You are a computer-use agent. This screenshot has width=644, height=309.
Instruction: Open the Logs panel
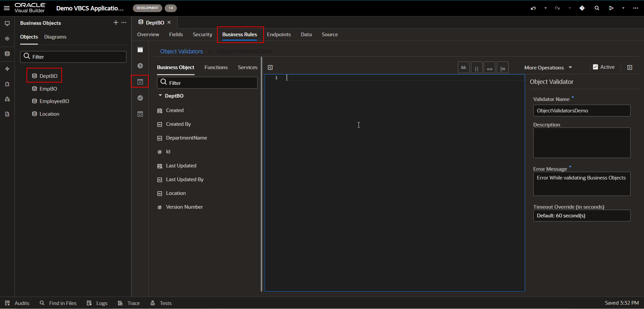point(97,303)
